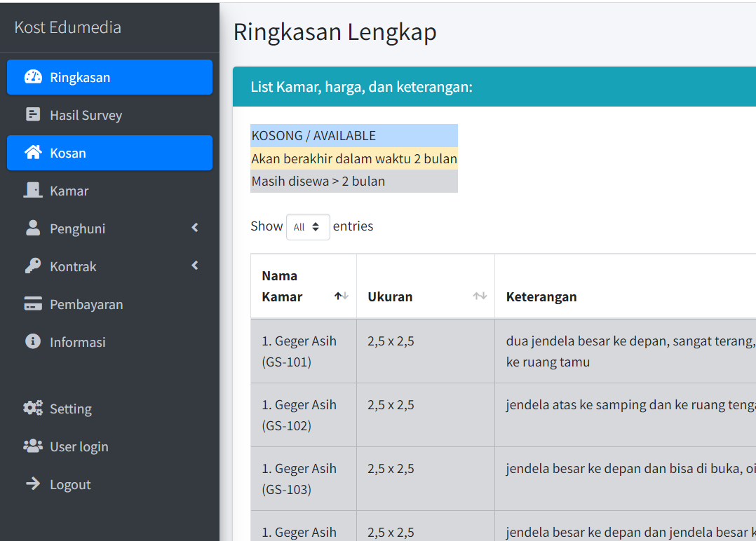The width and height of the screenshot is (756, 541).
Task: Click the blue KOSONG / AVAILABLE legend
Action: tap(353, 136)
